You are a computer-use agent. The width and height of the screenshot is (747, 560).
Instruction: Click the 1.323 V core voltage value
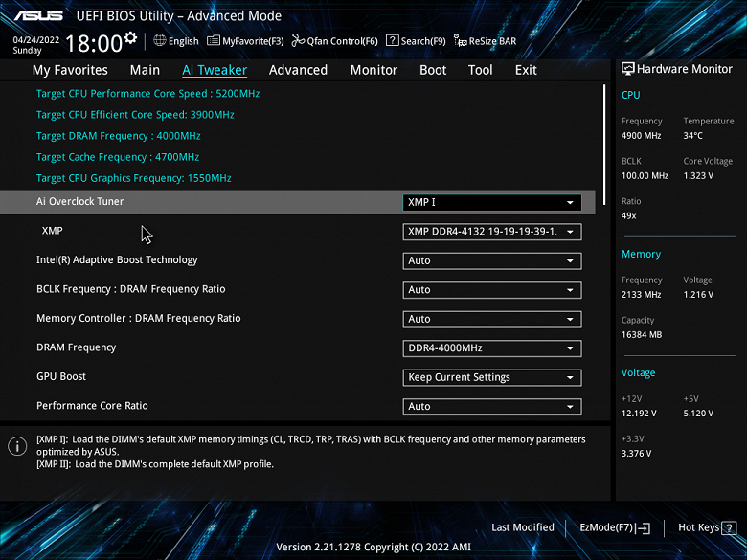click(698, 176)
